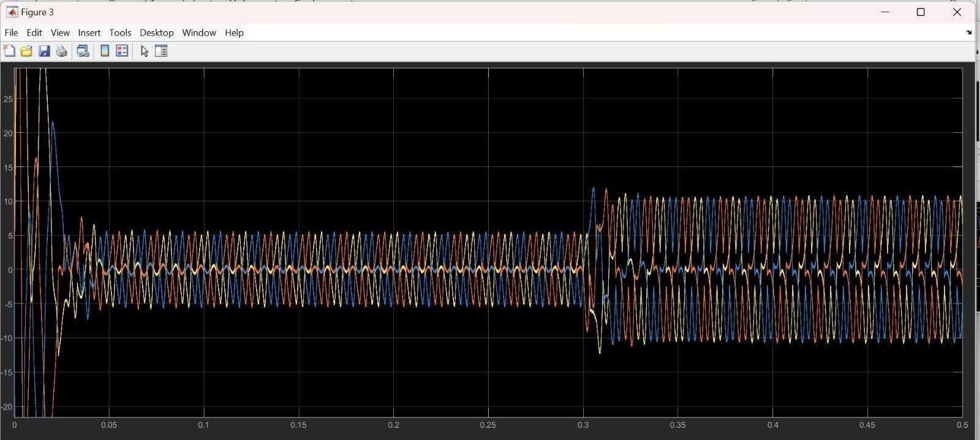This screenshot has width=980, height=440.
Task: Open a file with the folder icon
Action: click(26, 51)
